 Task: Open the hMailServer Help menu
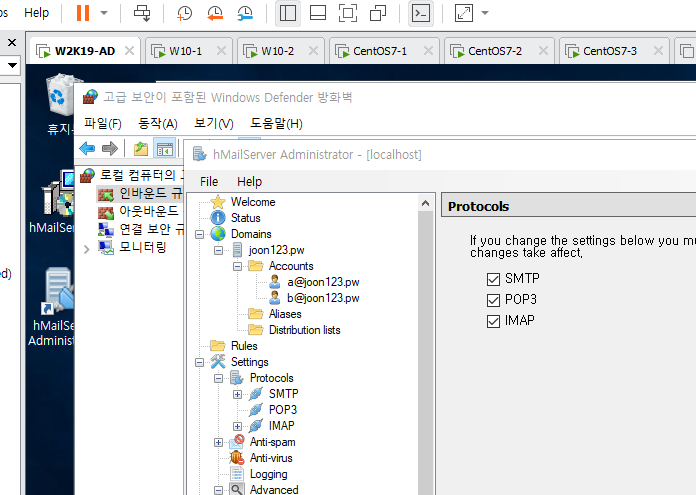click(x=249, y=182)
